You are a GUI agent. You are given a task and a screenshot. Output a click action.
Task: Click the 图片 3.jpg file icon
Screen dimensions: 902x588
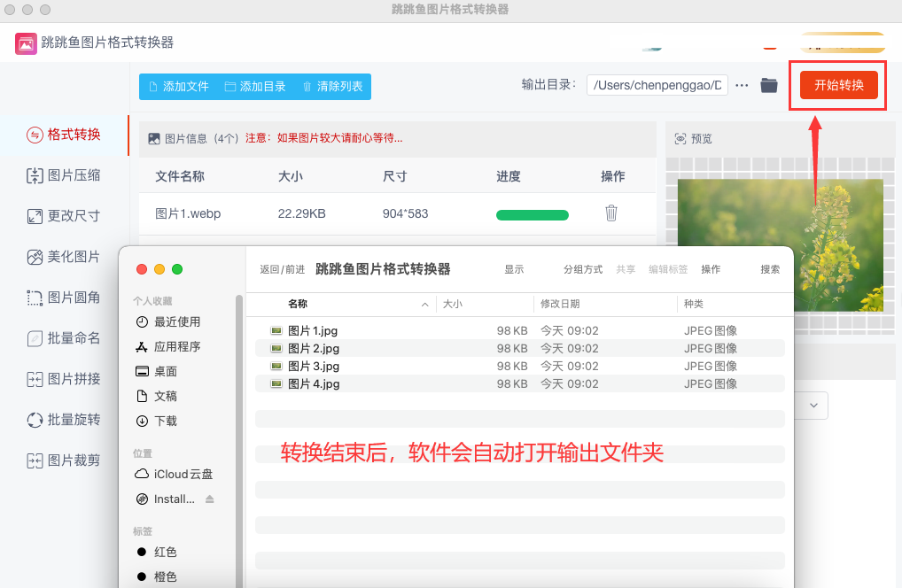tap(276, 366)
